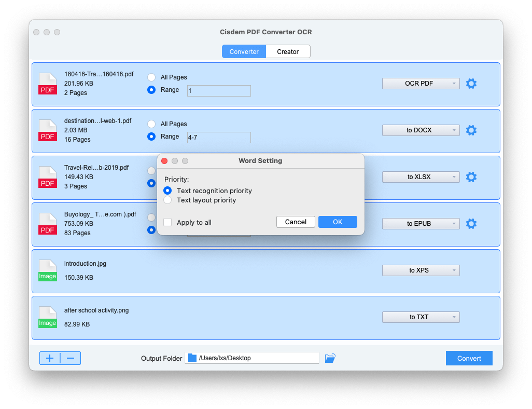The width and height of the screenshot is (532, 409).
Task: Start conversion with the Convert button
Action: [469, 358]
